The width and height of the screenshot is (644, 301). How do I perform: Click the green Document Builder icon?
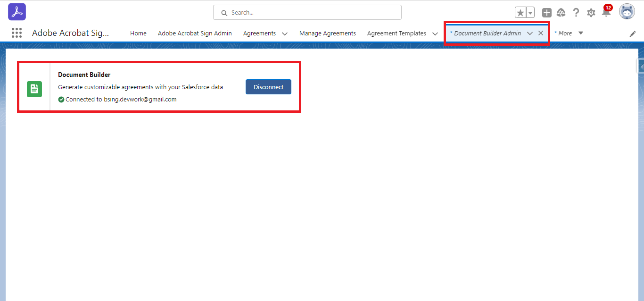[x=34, y=89]
